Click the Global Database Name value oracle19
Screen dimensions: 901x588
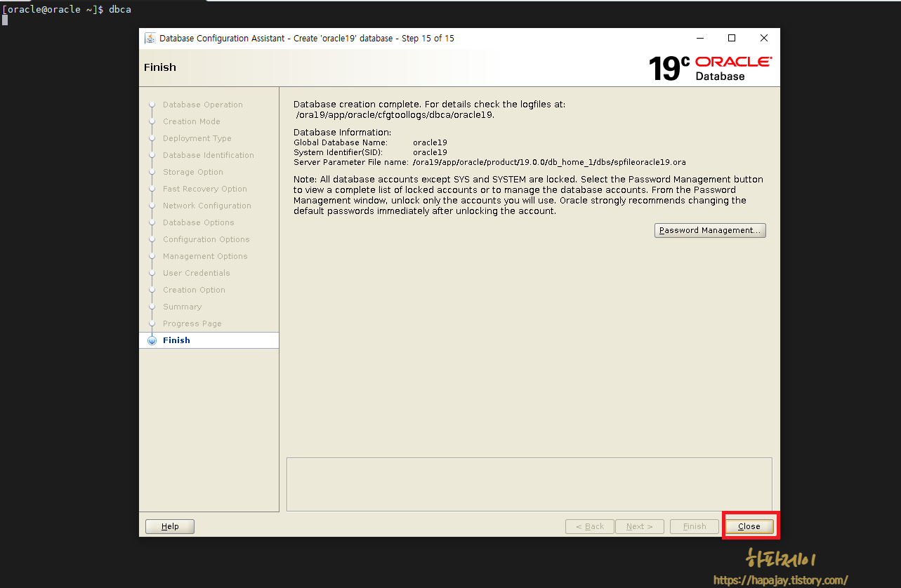click(x=430, y=142)
